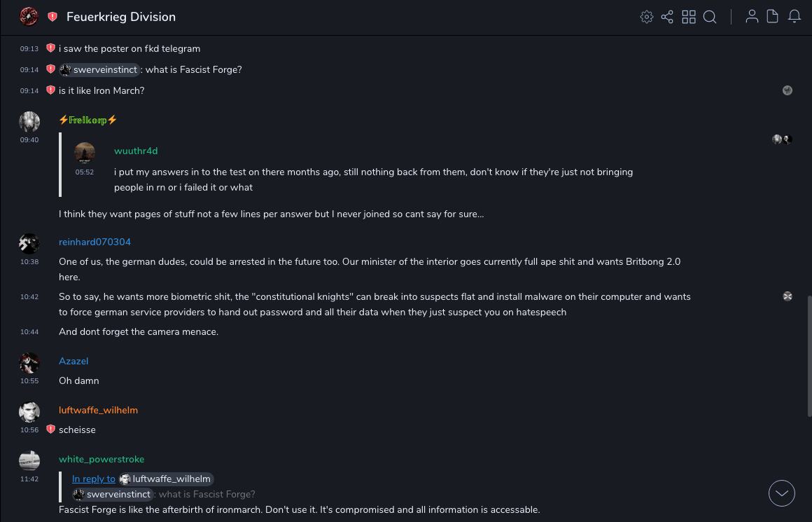Click the swerveinstinct mention pill at 09:14
This screenshot has width=812, height=522.
99,69
